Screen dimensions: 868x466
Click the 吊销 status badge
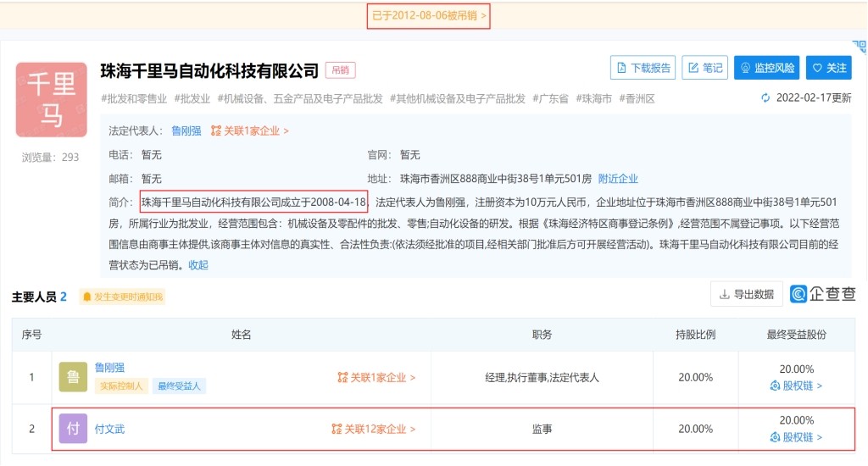point(340,70)
